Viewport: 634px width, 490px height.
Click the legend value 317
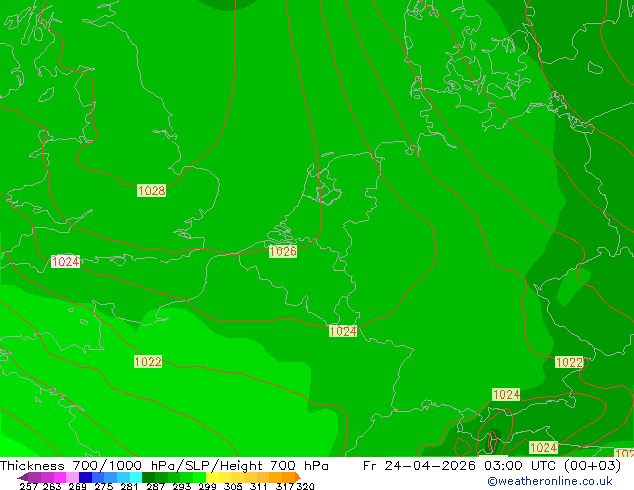(285, 486)
